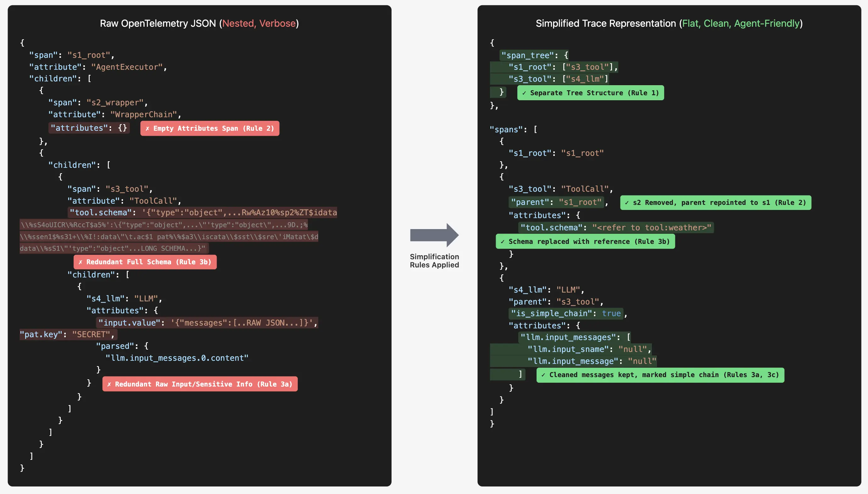This screenshot has height=494, width=868.
Task: Click the "span": "s3_tool" line in left panel
Action: [x=110, y=189]
